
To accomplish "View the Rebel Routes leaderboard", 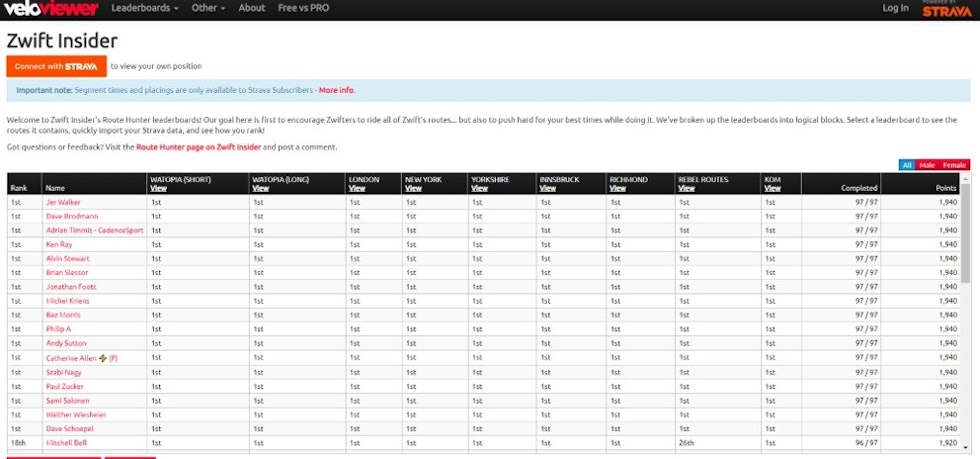I will (x=686, y=188).
